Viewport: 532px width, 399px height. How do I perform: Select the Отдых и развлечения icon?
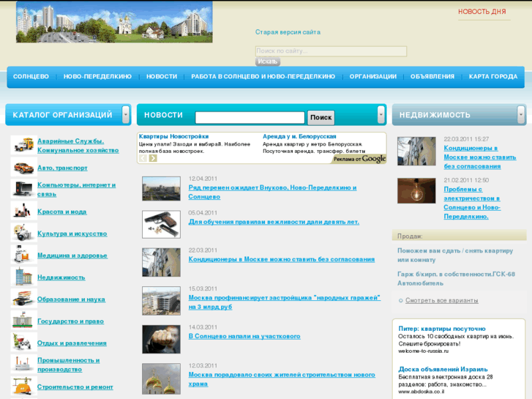click(23, 342)
